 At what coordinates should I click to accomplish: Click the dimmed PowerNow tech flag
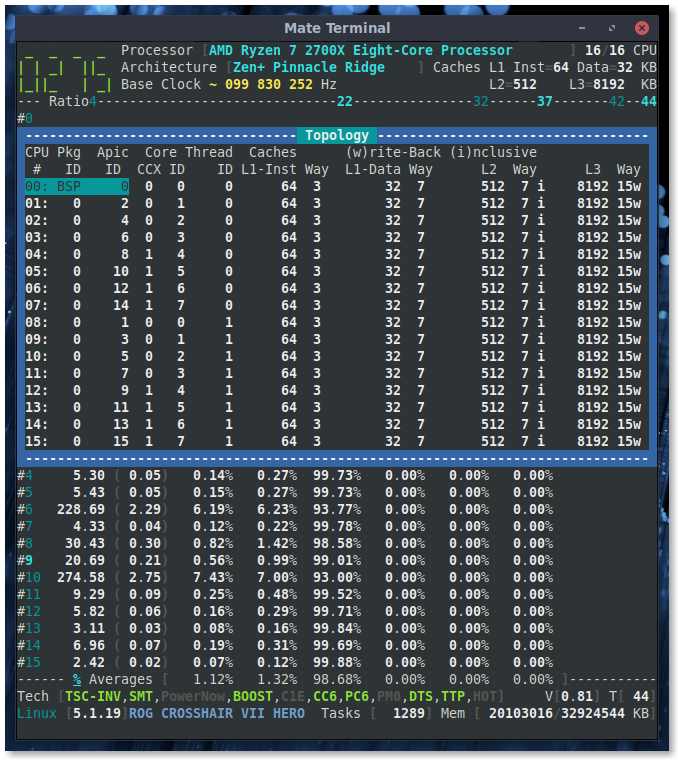pos(193,697)
